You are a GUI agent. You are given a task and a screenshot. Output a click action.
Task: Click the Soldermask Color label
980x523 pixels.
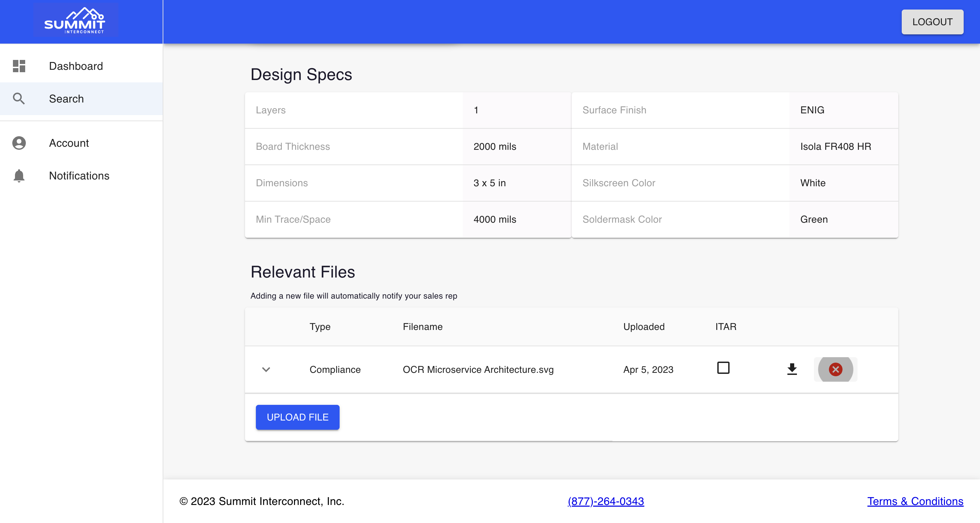622,219
